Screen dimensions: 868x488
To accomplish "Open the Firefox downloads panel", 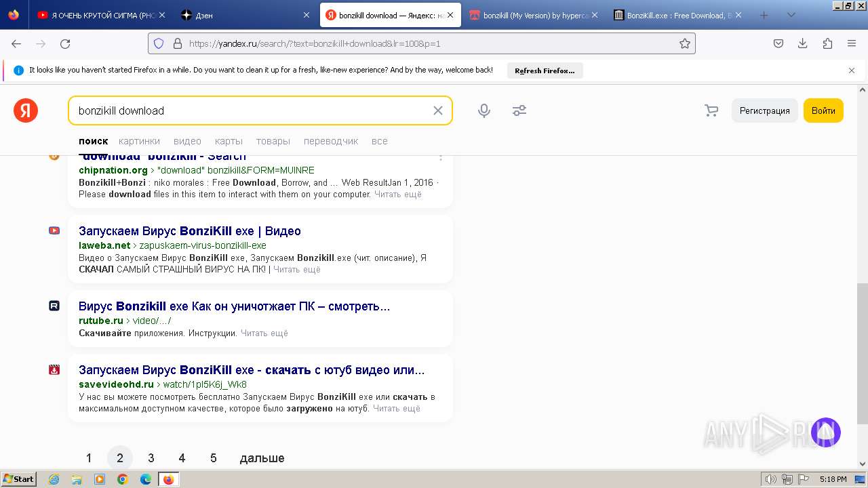I will (803, 43).
